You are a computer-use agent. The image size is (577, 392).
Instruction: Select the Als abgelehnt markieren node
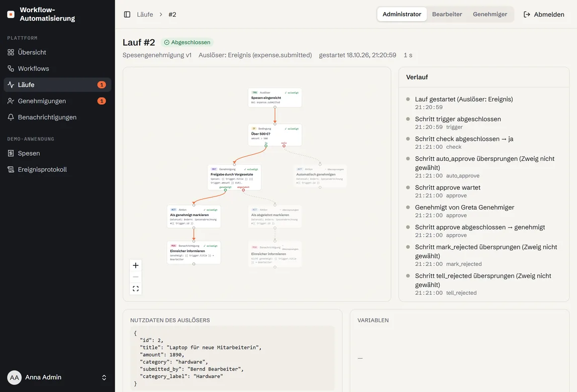click(x=275, y=217)
